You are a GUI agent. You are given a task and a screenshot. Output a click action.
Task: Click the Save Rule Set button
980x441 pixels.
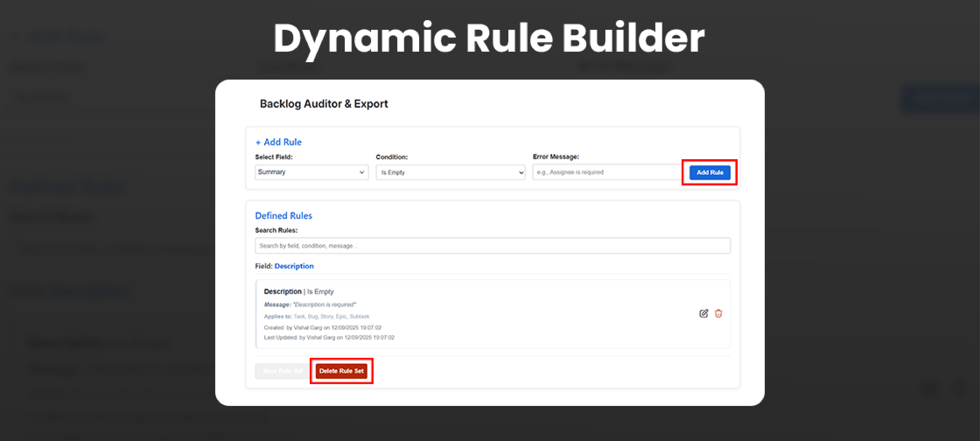pyautogui.click(x=282, y=371)
